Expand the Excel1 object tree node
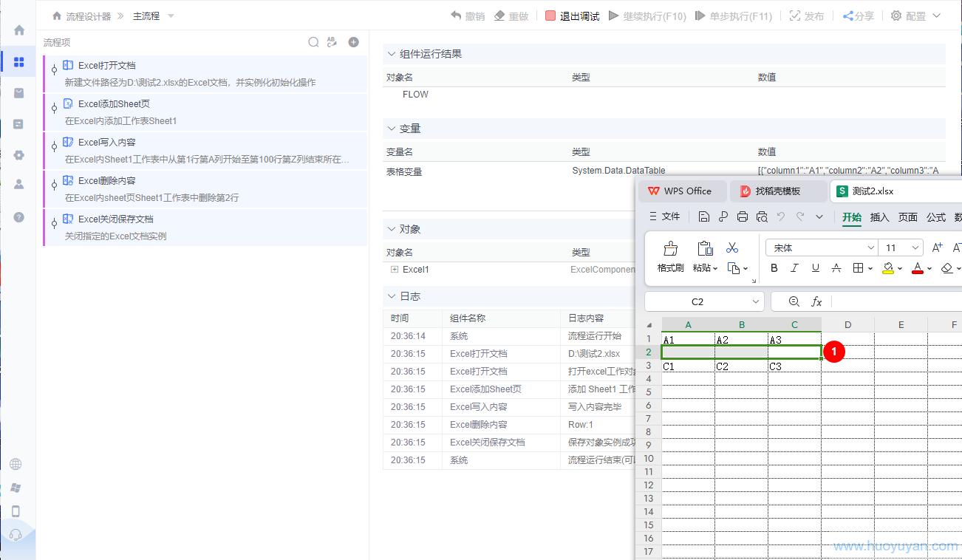962x560 pixels. pyautogui.click(x=395, y=270)
